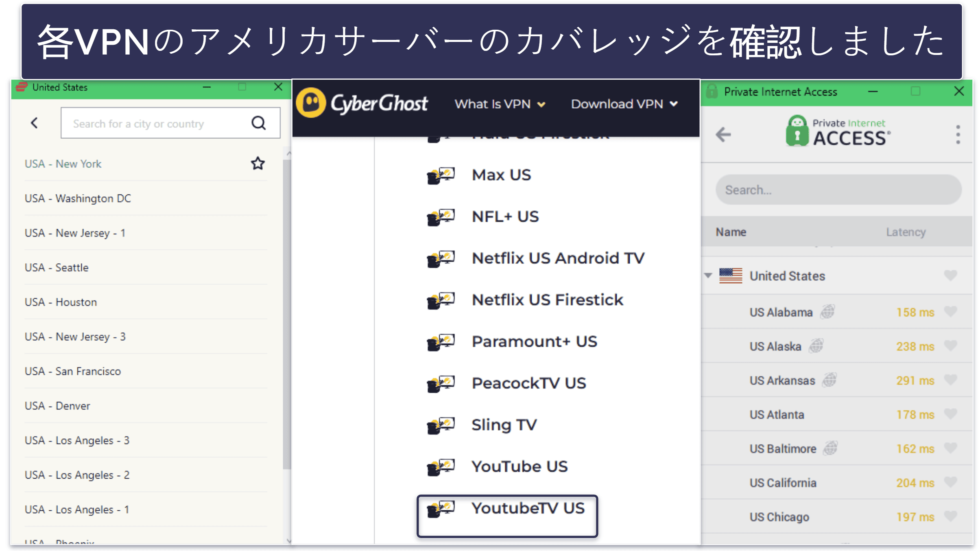Select USA - Washington DC server
Viewport: 980px width, 551px height.
tap(146, 199)
